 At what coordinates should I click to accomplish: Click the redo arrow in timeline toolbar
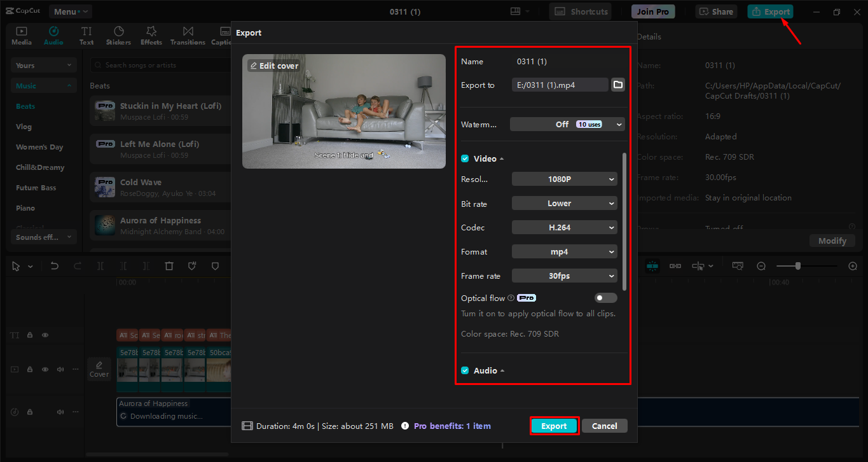coord(78,266)
